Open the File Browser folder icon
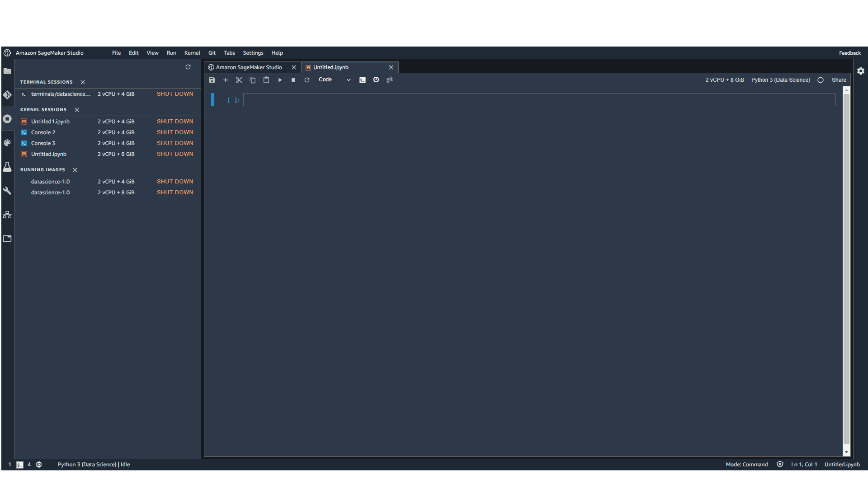 tap(7, 71)
